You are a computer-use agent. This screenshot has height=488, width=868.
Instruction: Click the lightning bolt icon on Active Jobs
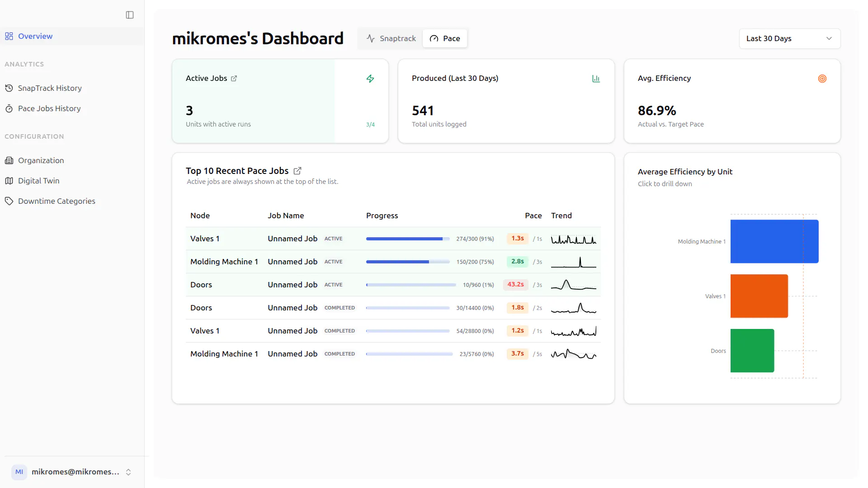370,79
